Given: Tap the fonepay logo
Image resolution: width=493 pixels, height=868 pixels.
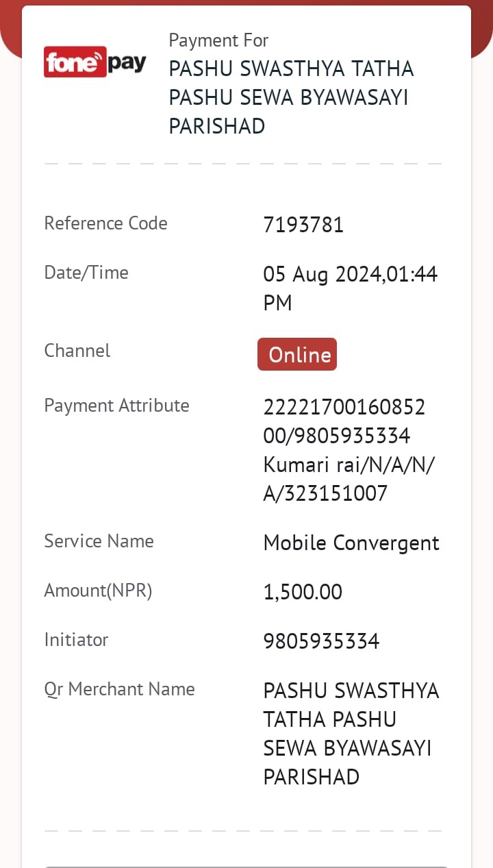Looking at the screenshot, I should point(95,62).
